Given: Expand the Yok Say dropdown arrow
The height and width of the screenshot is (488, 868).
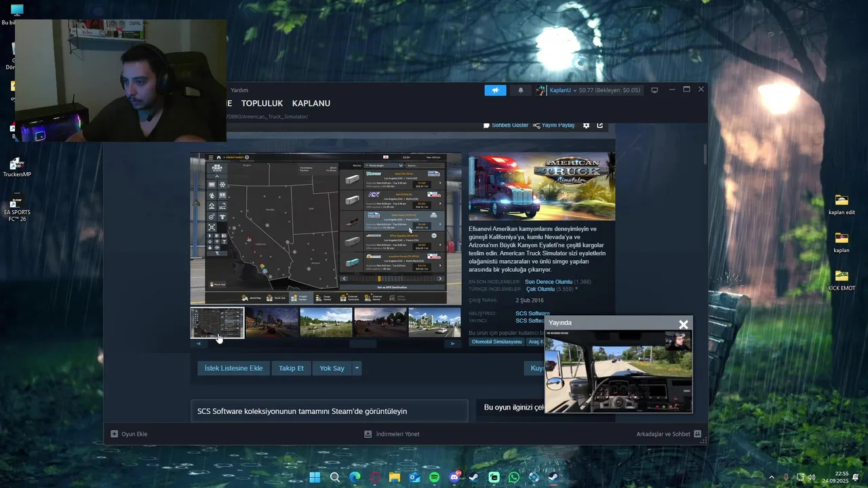Looking at the screenshot, I should point(357,368).
